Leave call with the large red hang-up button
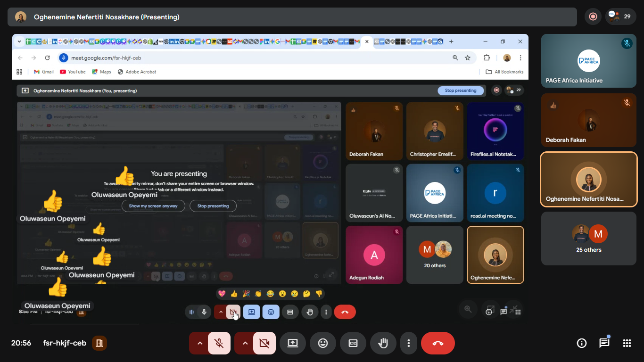This screenshot has width=644, height=362. 438,343
